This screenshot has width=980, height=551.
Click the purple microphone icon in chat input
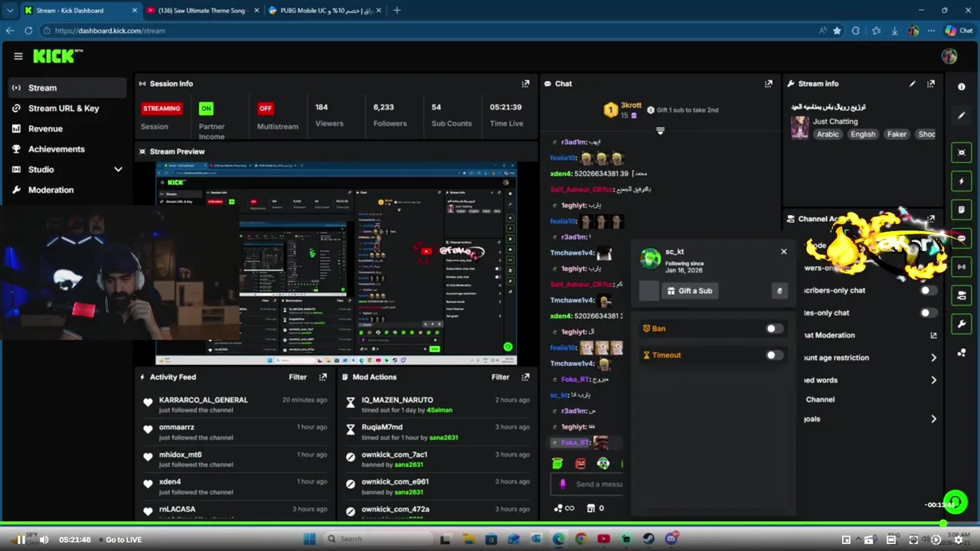click(x=563, y=484)
